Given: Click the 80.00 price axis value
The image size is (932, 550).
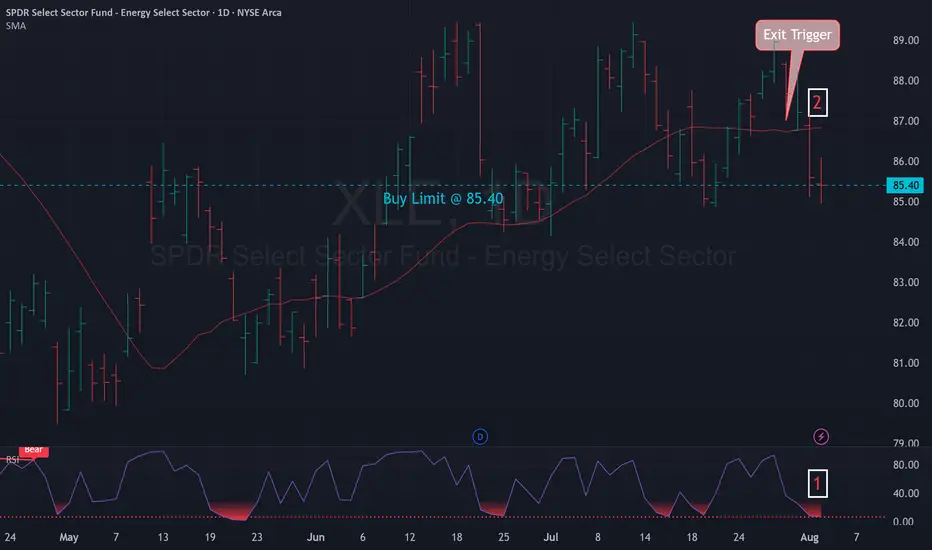Looking at the screenshot, I should pyautogui.click(x=905, y=404).
